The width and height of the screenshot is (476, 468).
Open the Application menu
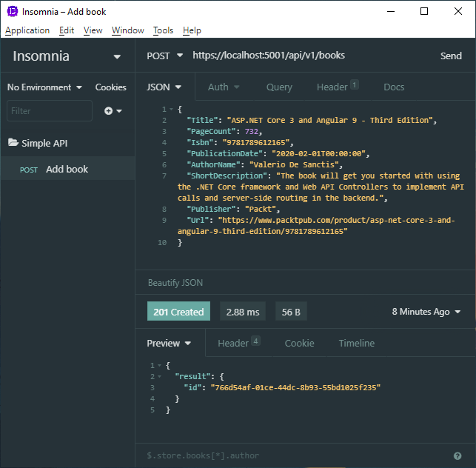27,30
